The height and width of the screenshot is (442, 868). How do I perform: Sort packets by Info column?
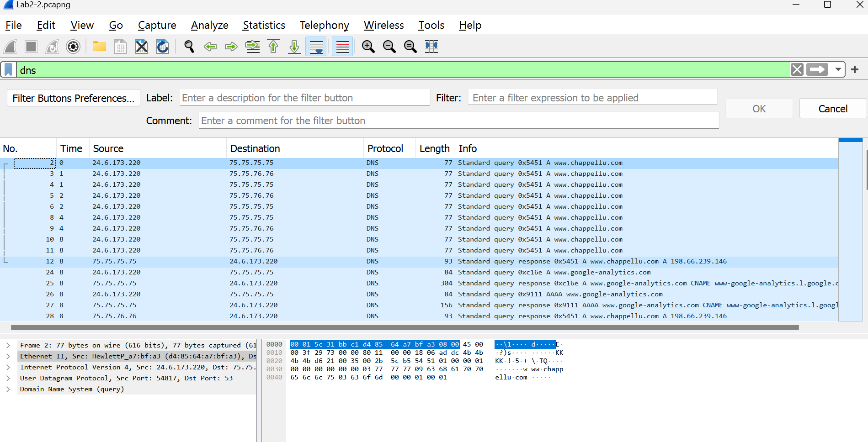click(647, 148)
